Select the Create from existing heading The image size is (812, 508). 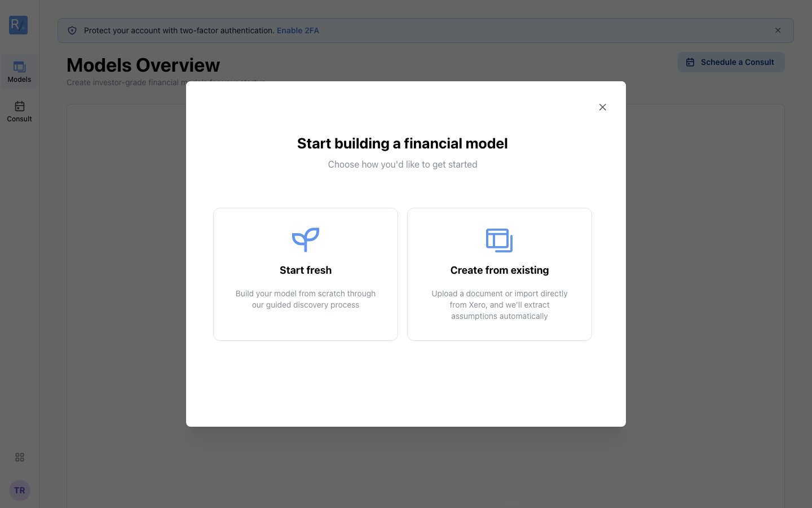(x=499, y=270)
